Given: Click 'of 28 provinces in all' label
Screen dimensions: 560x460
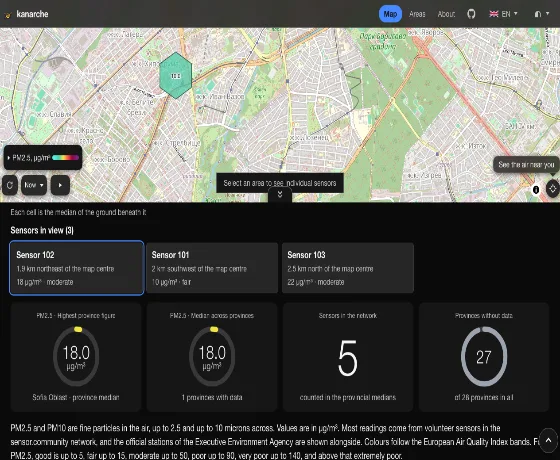Looking at the screenshot, I should click(484, 397).
